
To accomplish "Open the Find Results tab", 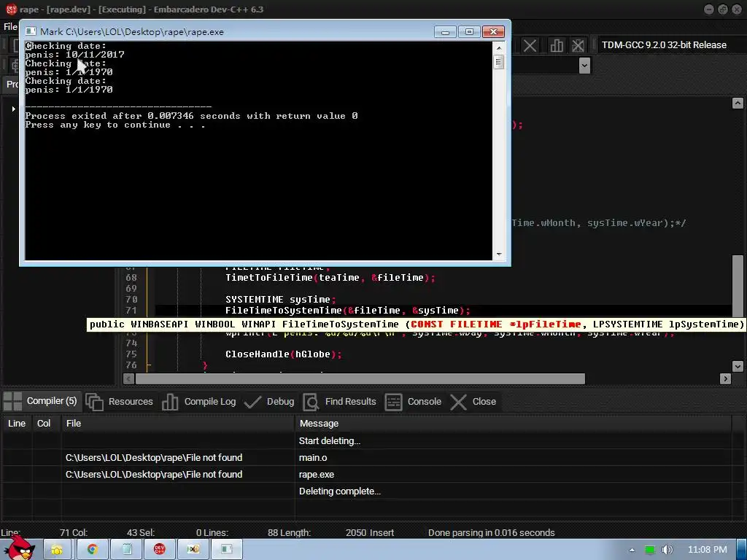I will pos(340,402).
